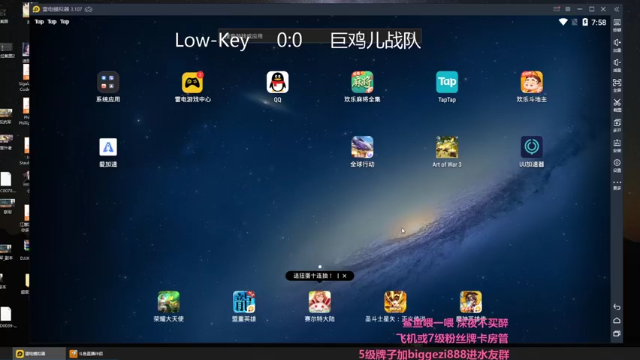The height and width of the screenshot is (360, 640).
Task: Open the app with the blue letter A icon
Action: click(x=108, y=147)
